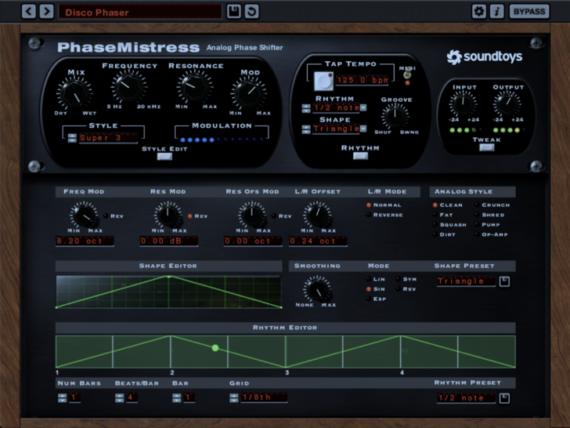Open the 1/2 note Rhythm dropdown arrow
Image resolution: width=570 pixels, height=428 pixels.
[x=363, y=108]
